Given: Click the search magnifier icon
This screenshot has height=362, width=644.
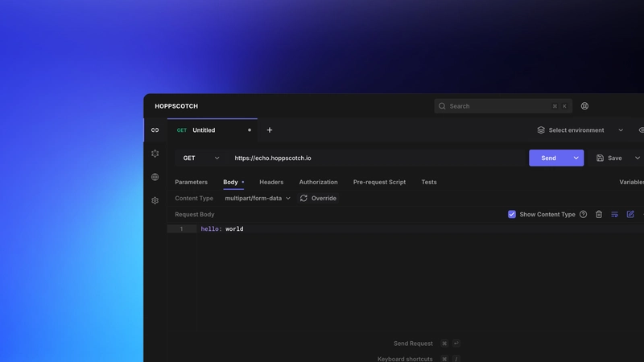Looking at the screenshot, I should pyautogui.click(x=442, y=106).
